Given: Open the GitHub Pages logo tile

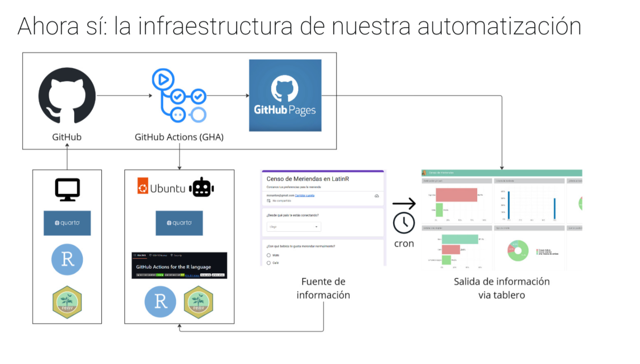Looking at the screenshot, I should click(285, 95).
